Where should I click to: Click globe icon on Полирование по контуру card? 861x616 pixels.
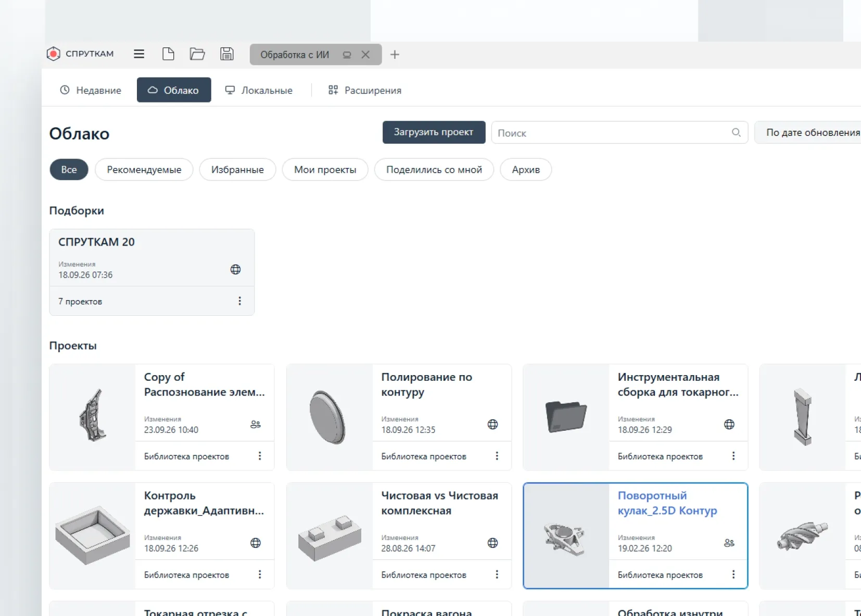tap(492, 425)
